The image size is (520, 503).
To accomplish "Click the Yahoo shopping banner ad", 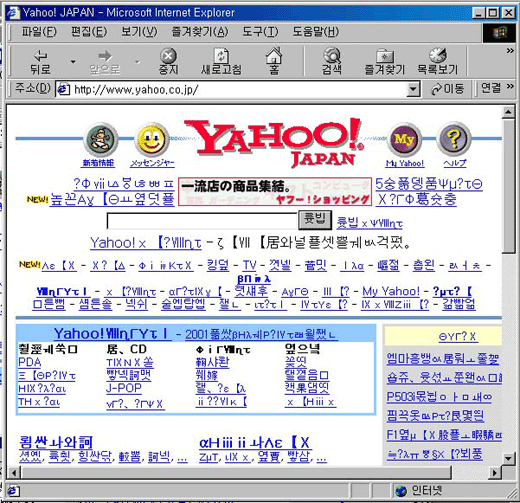I will (275, 192).
